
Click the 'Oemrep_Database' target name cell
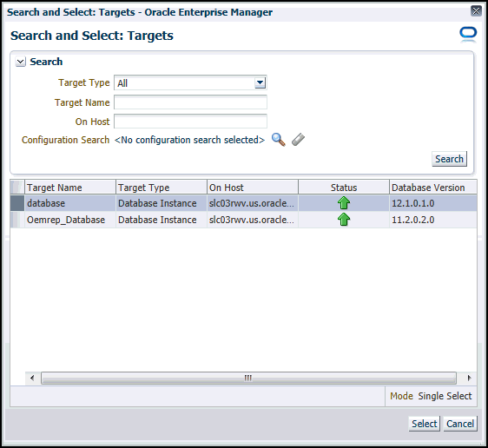(x=70, y=220)
